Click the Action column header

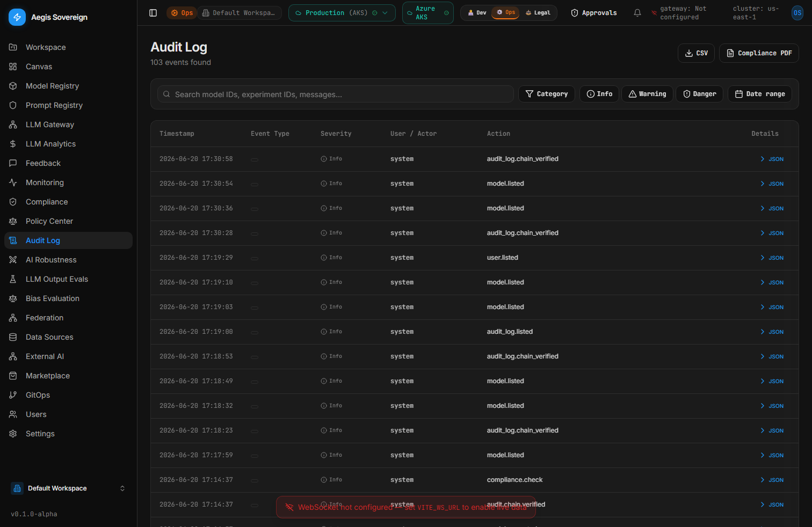[498, 134]
